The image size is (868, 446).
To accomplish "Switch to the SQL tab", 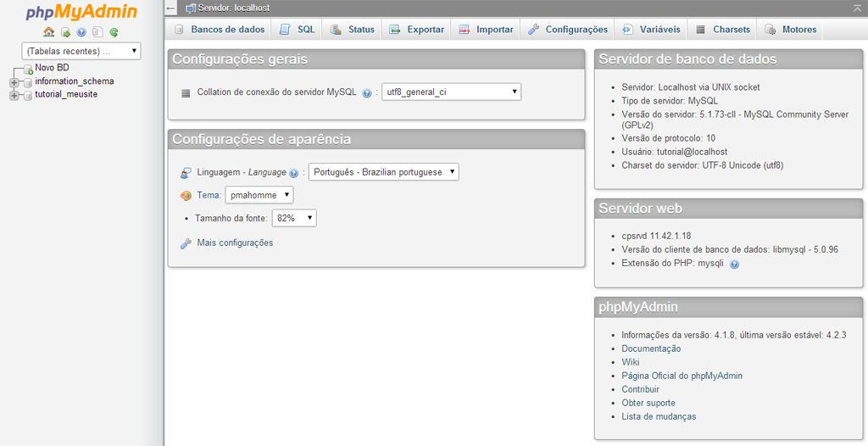I will (298, 30).
